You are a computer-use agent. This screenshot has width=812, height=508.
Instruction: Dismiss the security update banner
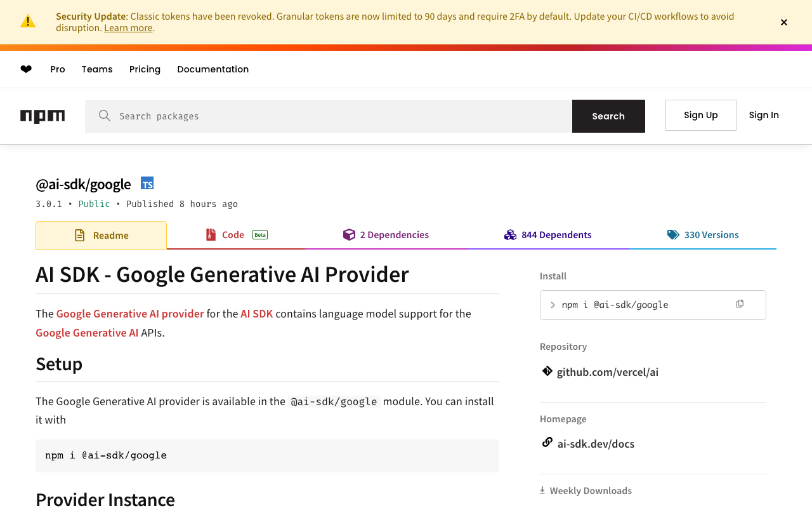(x=784, y=22)
